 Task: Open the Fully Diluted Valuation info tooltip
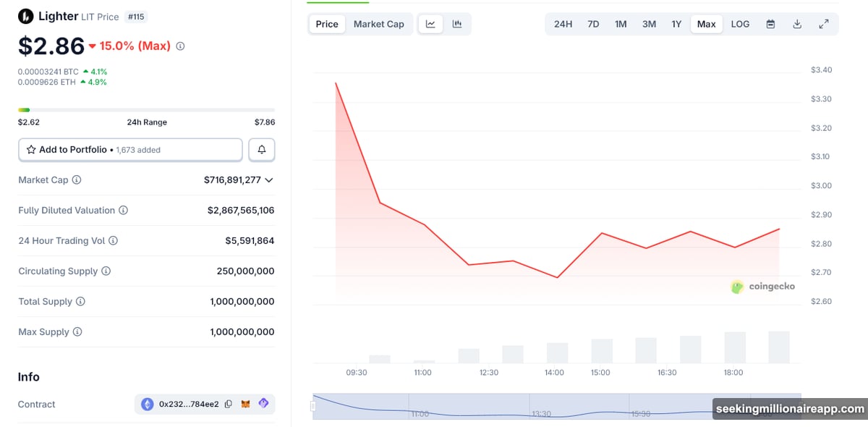pos(123,210)
